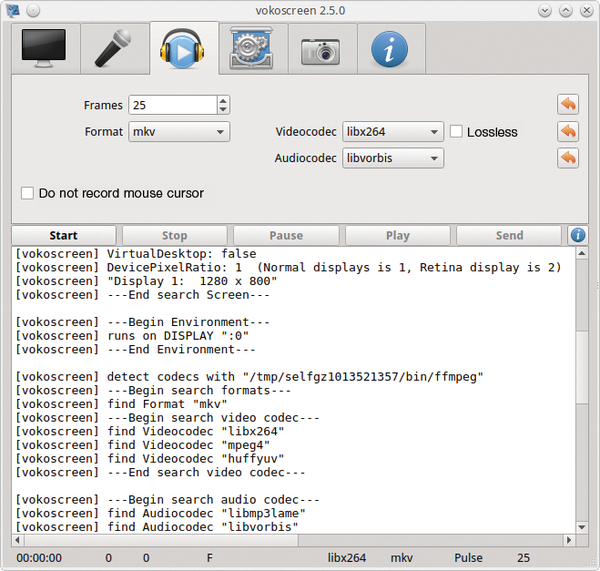Click the blue info icon beside Send

(578, 235)
